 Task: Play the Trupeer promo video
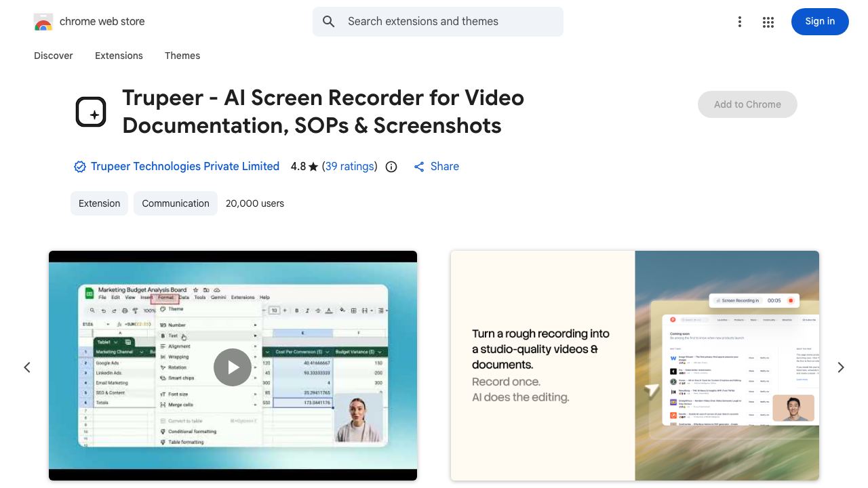(x=233, y=367)
